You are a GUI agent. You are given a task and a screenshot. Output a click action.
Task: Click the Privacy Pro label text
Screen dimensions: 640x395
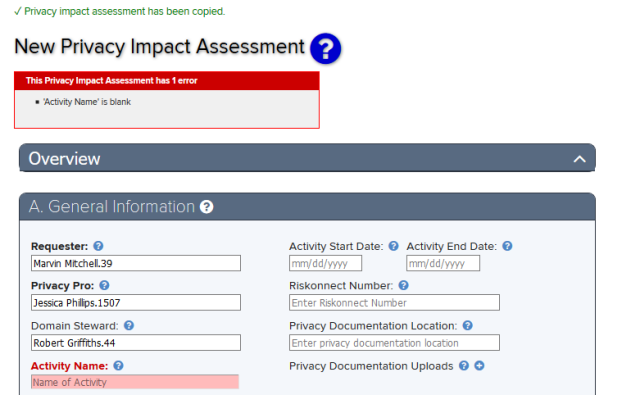click(62, 286)
